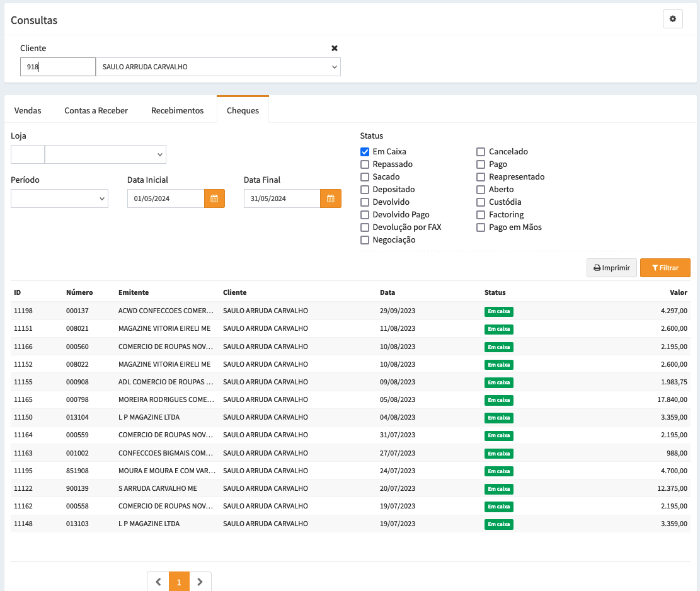Open calendar picker for Data Final
This screenshot has height=591, width=700.
pyautogui.click(x=330, y=198)
